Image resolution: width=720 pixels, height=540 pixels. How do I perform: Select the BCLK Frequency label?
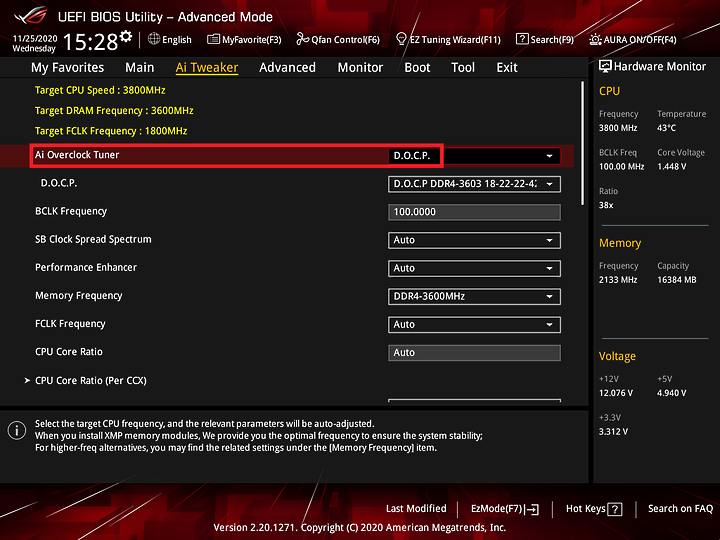click(71, 211)
